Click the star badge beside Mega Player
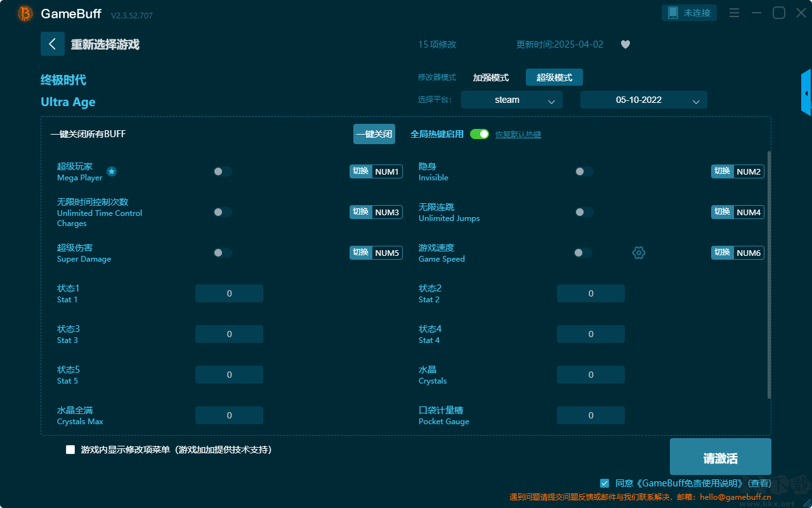Screen dimensions: 812x508 click(x=112, y=171)
